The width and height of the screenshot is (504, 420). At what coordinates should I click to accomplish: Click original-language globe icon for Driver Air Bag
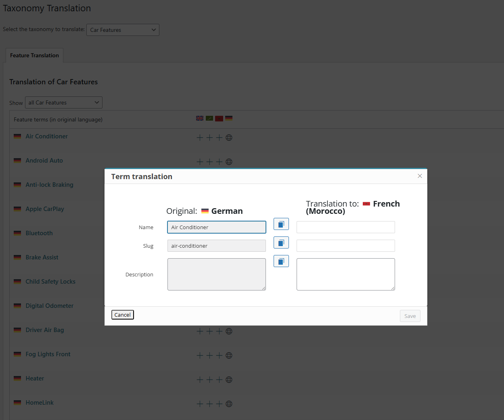pyautogui.click(x=229, y=331)
